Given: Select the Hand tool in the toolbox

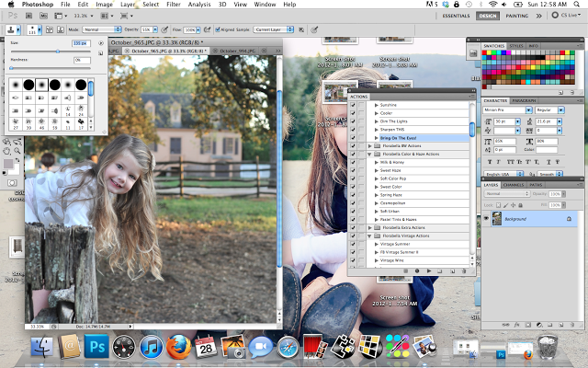Looking at the screenshot, I should click(6, 151).
